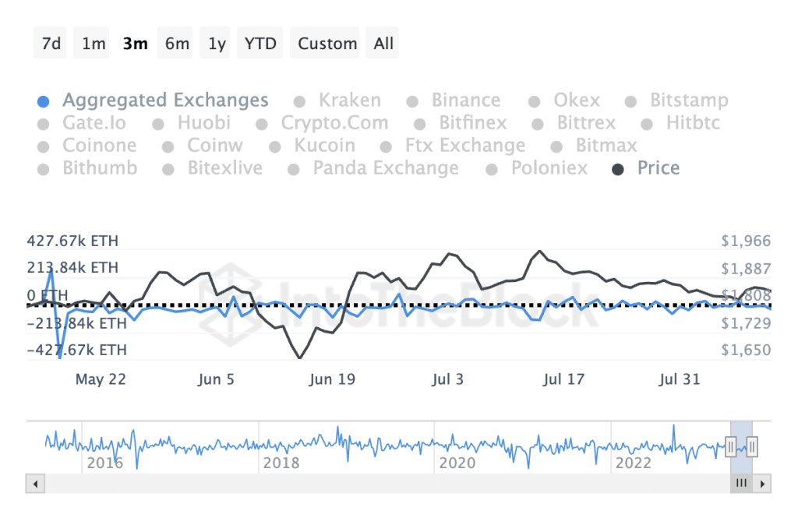Click the YTD range button
This screenshot has width=798, height=532.
(260, 44)
